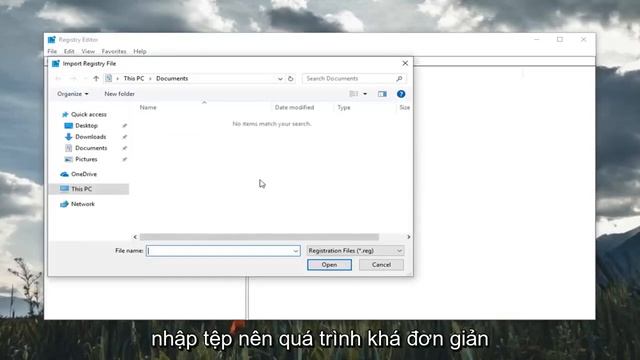The height and width of the screenshot is (360, 640).
Task: Click the New folder button
Action: (119, 94)
